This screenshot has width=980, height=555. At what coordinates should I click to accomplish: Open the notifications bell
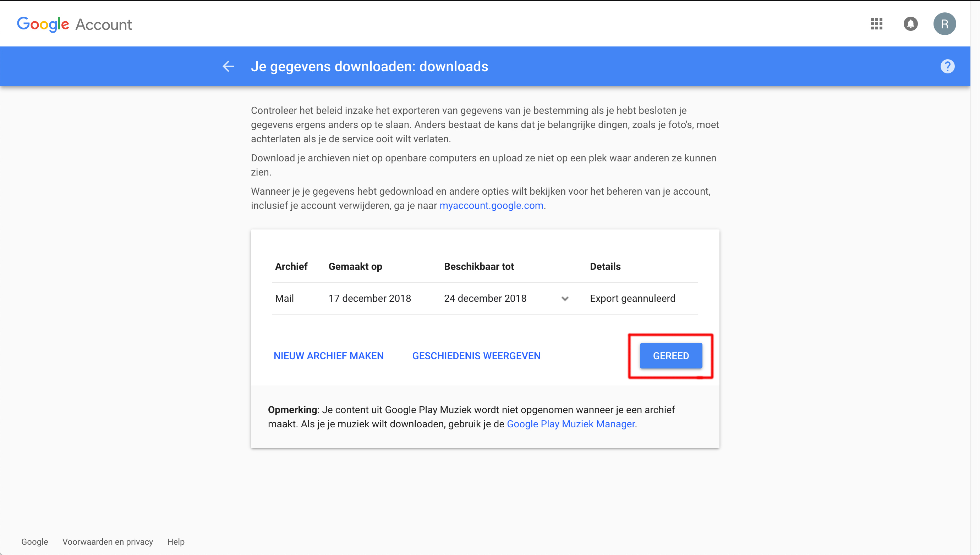[910, 24]
